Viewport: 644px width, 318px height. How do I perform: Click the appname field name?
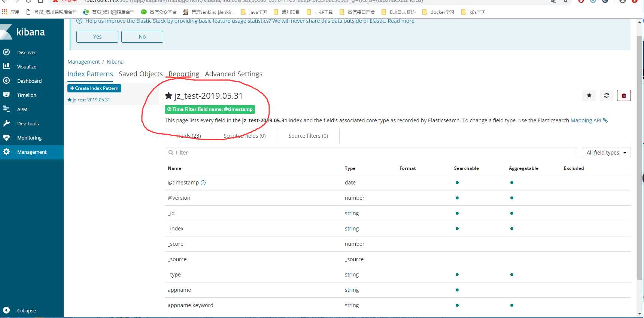coord(179,290)
